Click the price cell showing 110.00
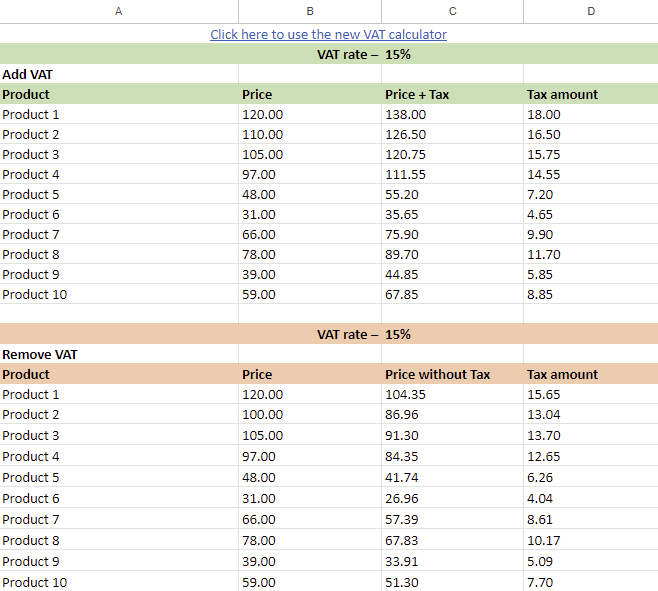 262,134
